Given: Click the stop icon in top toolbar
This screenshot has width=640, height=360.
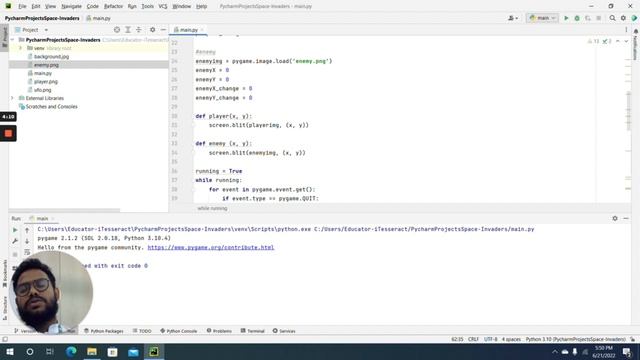Looking at the screenshot, I should [598, 18].
